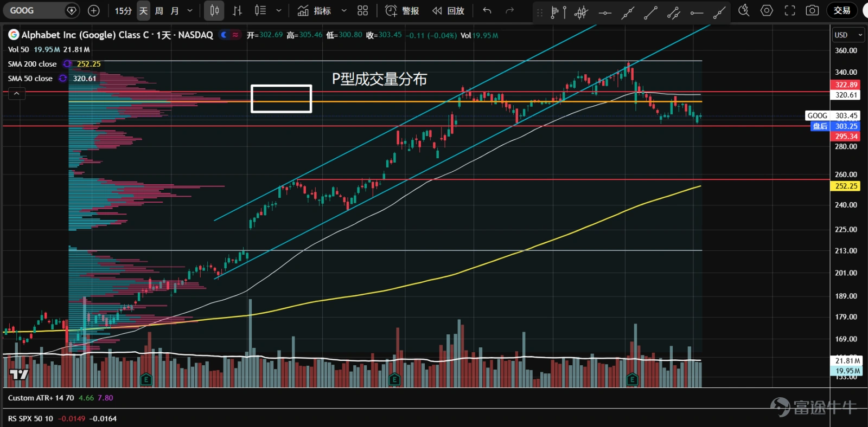This screenshot has width=868, height=427.
Task: Expand the chart type dropdown arrow
Action: point(278,11)
